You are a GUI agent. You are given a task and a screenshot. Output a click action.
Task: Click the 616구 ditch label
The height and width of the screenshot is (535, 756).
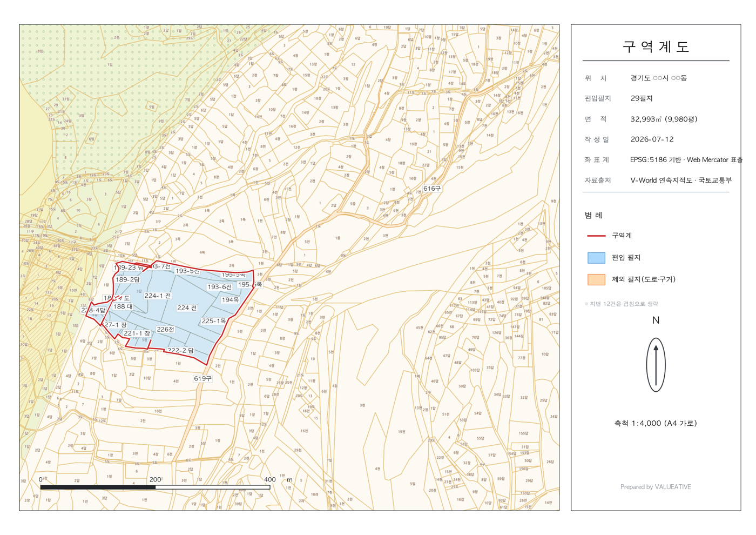[432, 189]
